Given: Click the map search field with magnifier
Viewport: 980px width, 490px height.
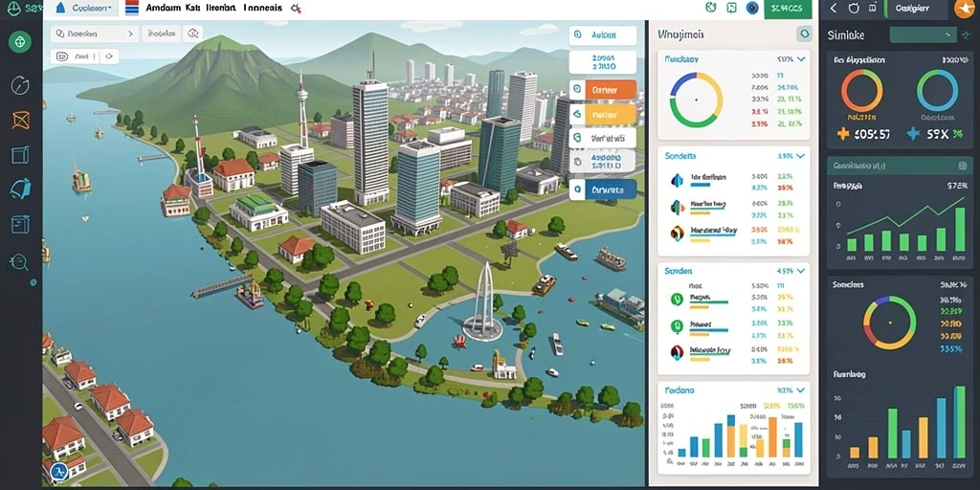Looking at the screenshot, I should pos(94,34).
